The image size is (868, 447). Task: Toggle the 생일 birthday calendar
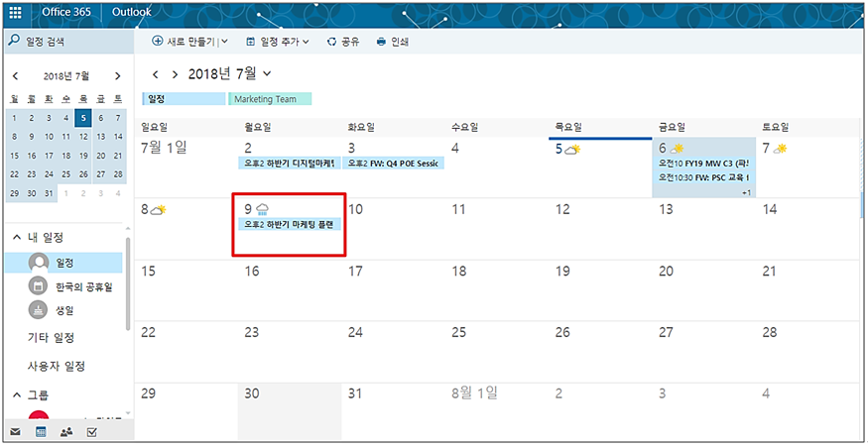point(40,310)
